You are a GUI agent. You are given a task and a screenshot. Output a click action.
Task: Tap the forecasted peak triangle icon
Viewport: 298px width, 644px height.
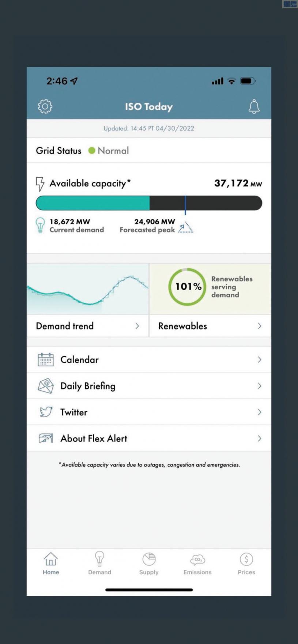186,227
